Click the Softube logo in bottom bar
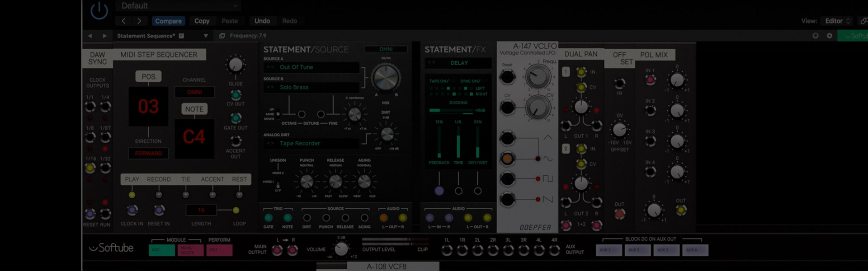Viewport: 868px width, 271px height. point(111,248)
